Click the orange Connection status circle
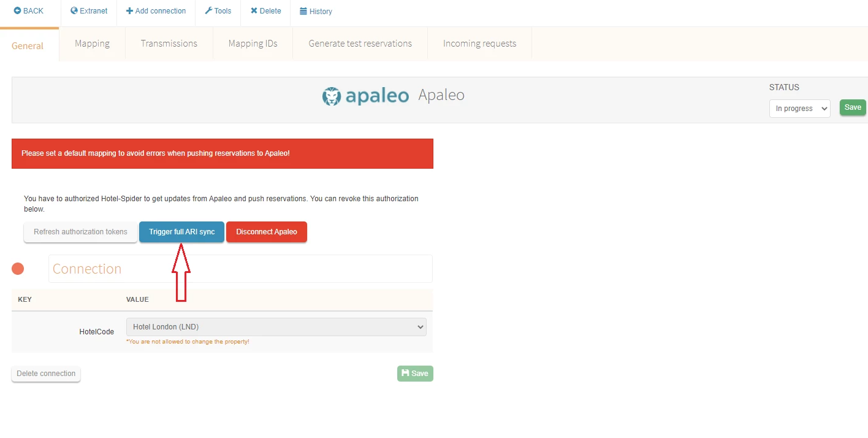 18,269
